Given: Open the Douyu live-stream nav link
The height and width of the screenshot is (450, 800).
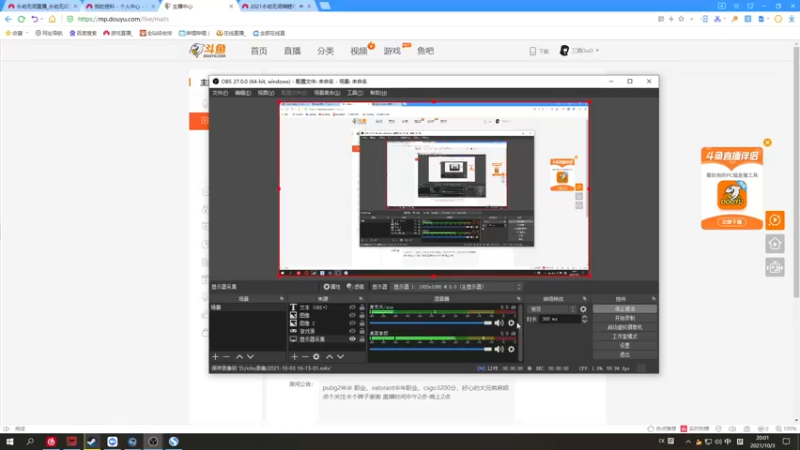Looking at the screenshot, I should (292, 51).
